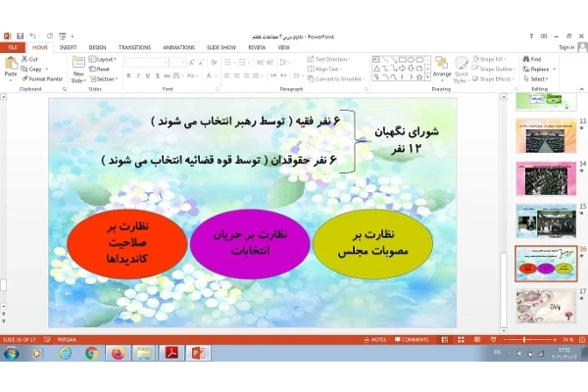Open Align Text dropdown
The height and width of the screenshot is (392, 588).
pos(324,69)
